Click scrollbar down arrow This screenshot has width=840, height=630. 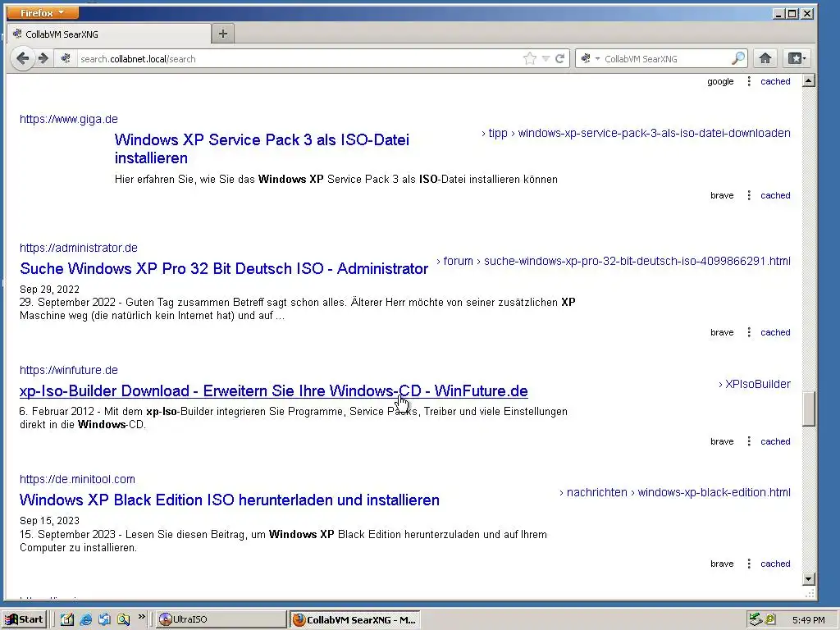point(808,579)
